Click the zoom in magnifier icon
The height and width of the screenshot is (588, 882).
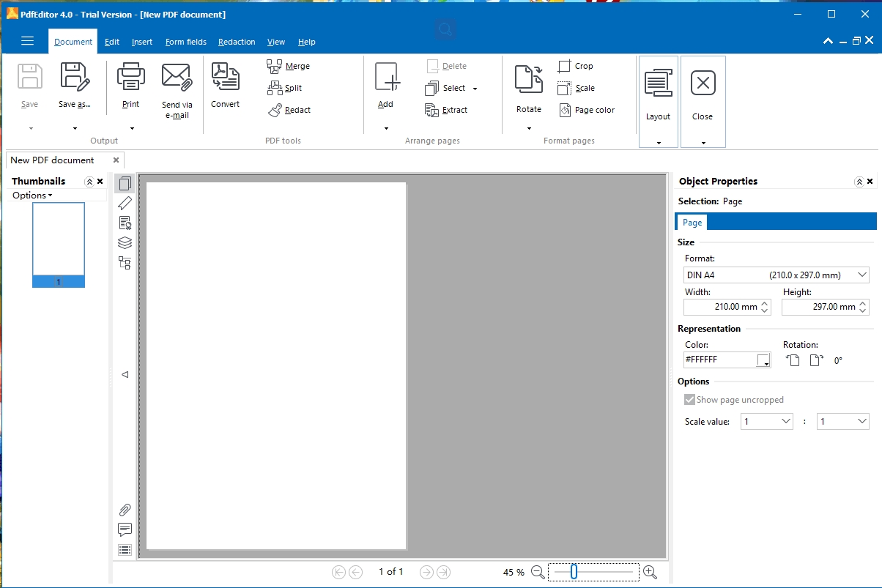coord(649,572)
